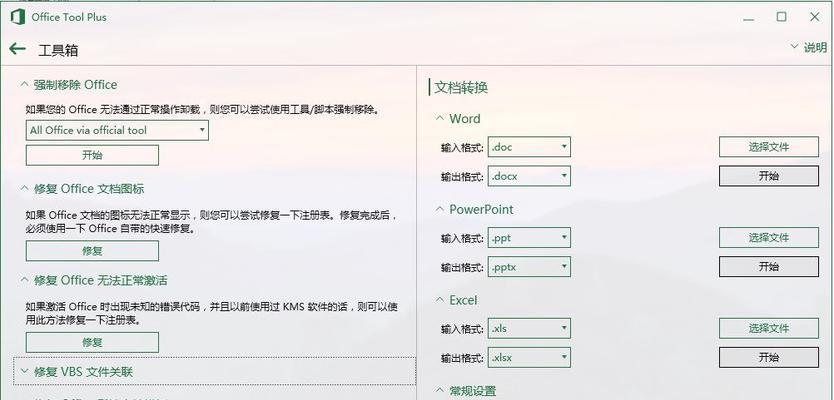Maximize the Office Tool Plus window

[781, 17]
